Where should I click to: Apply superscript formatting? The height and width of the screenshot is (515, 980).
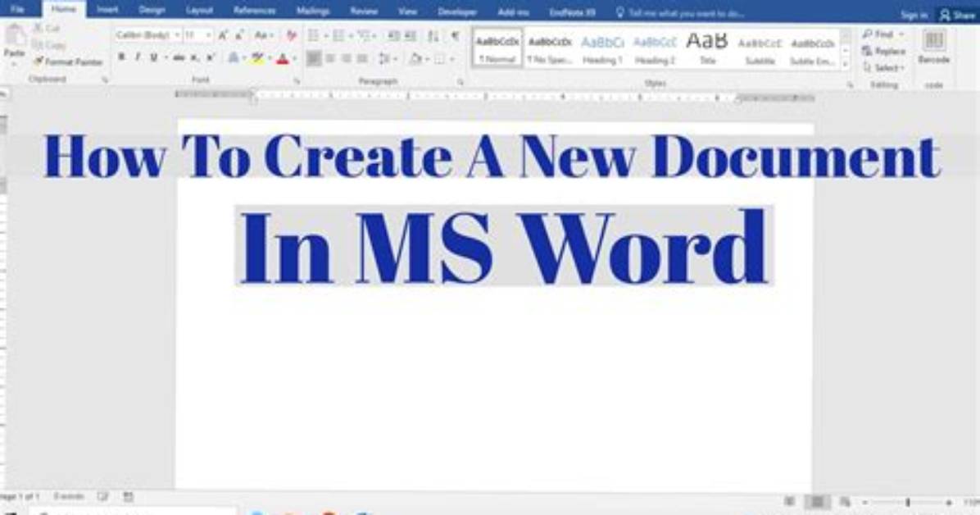211,58
